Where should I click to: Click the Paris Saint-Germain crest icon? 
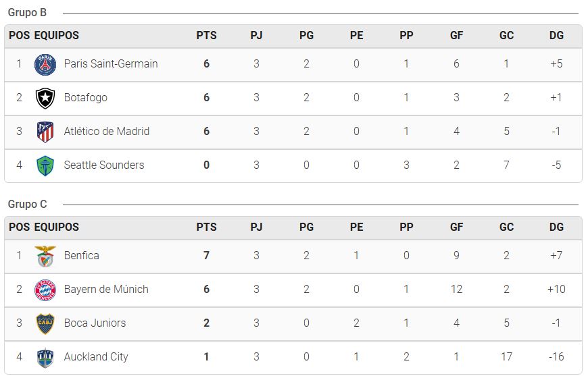coord(45,64)
